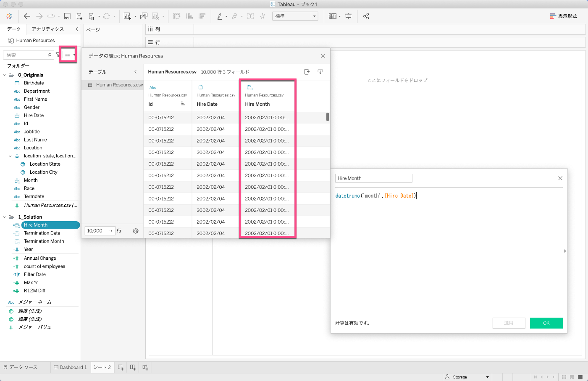Collapse the location_state, location hierarchy
588x381 pixels.
(10, 156)
